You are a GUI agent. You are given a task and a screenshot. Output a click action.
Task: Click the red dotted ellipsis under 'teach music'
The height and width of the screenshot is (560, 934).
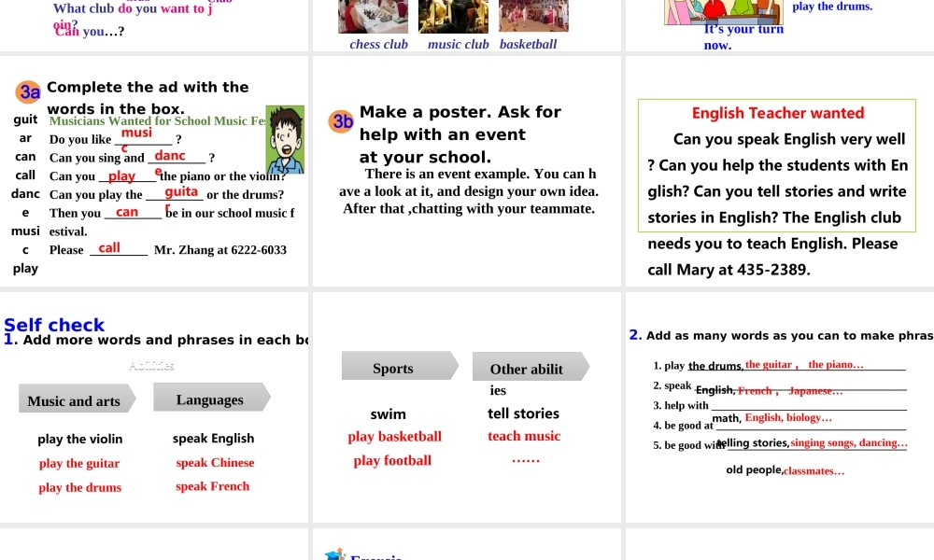pyautogui.click(x=526, y=460)
